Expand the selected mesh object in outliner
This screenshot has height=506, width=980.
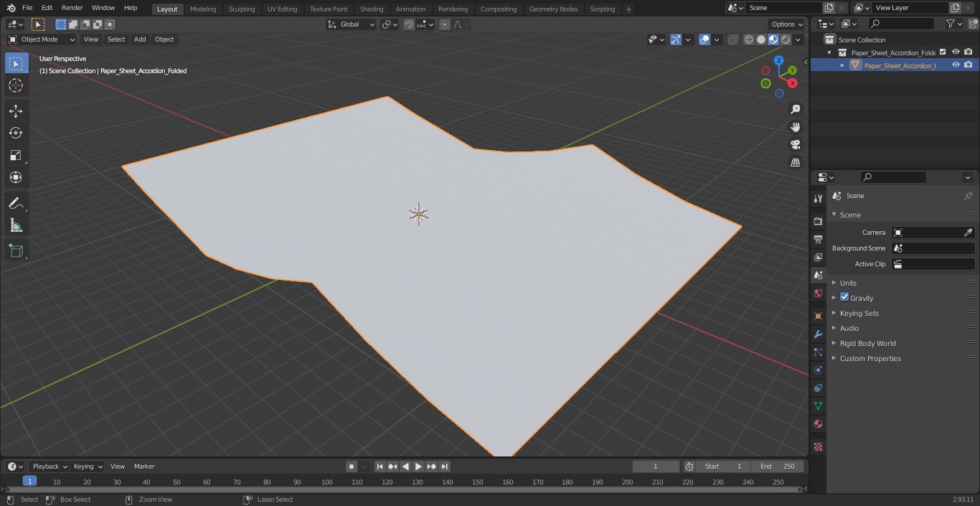842,65
